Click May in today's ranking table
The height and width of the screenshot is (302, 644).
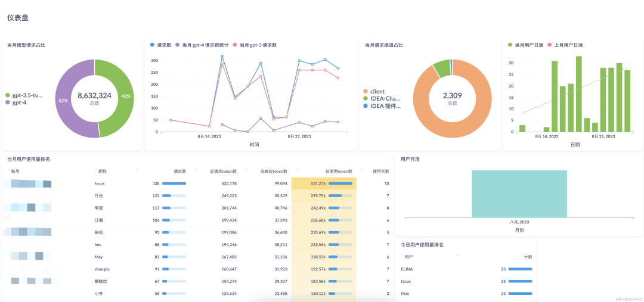405,294
